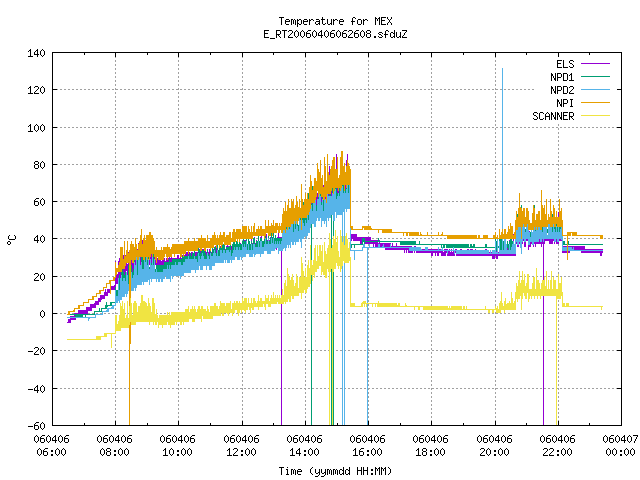Click the y-axis tick label 0
Viewport: 640px width, 480px height.
[x=42, y=314]
